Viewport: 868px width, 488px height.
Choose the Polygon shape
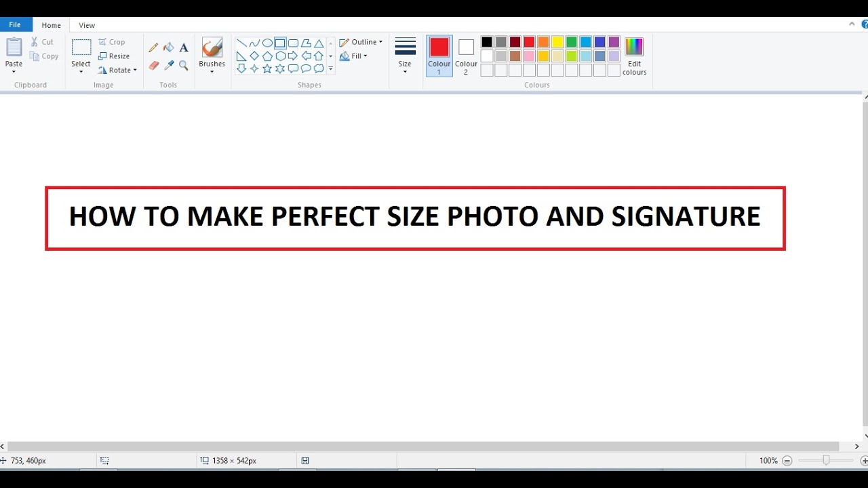tap(306, 43)
